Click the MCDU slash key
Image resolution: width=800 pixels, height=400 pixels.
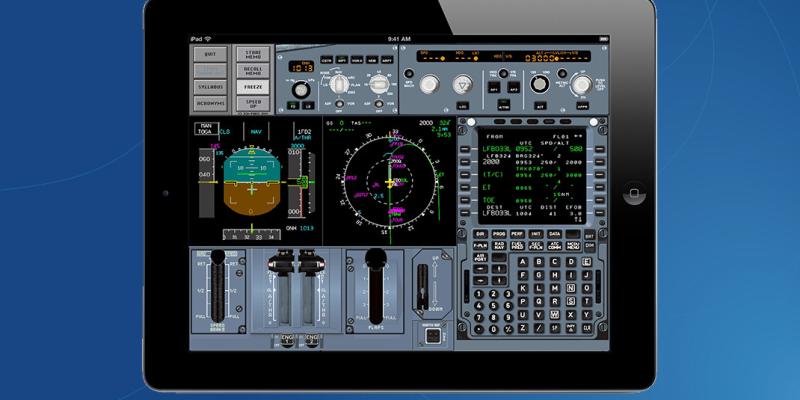(x=539, y=328)
